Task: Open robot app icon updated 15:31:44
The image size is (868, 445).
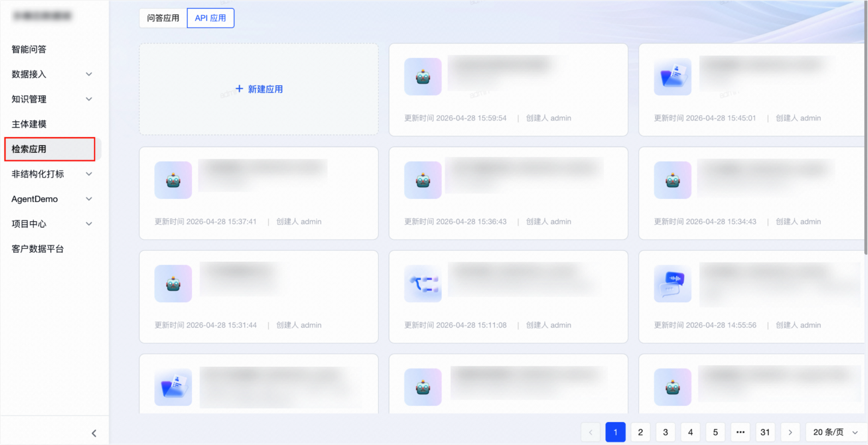Action: point(173,284)
